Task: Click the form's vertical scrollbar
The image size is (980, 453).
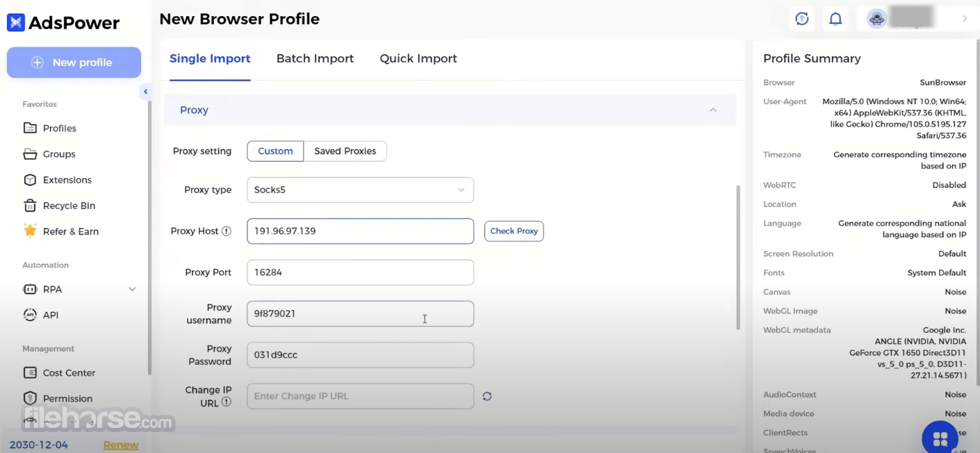Action: [738, 257]
